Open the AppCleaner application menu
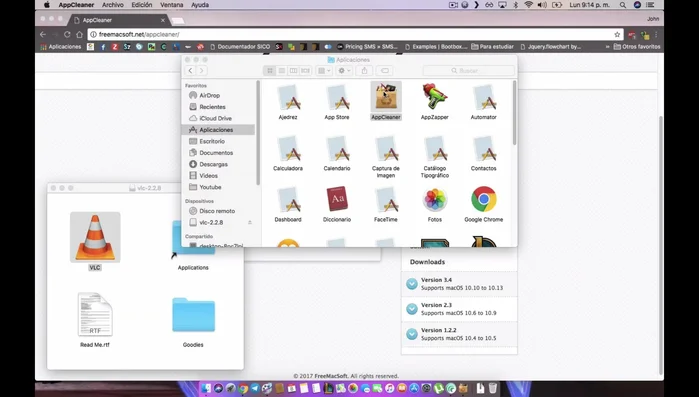This screenshot has height=397, width=699. click(76, 5)
